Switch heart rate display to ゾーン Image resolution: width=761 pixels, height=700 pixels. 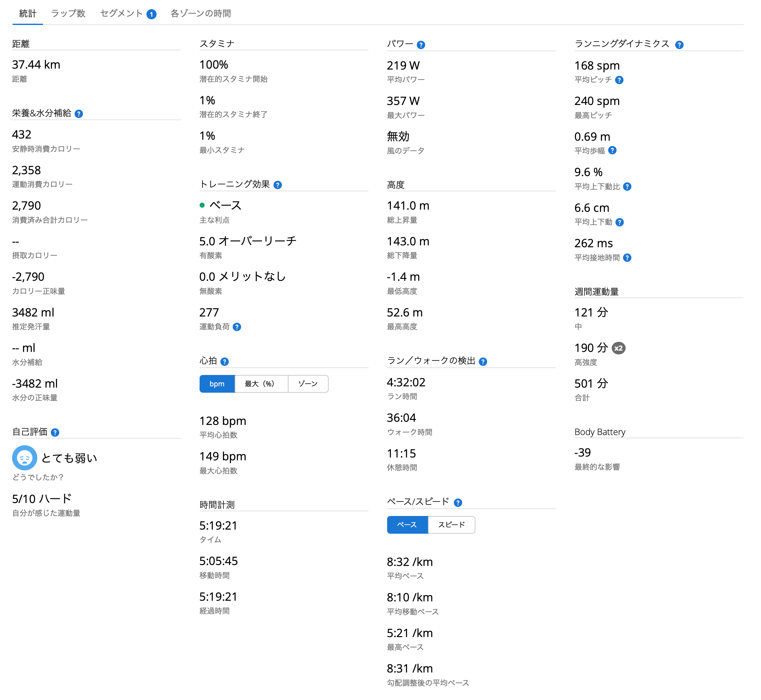tap(308, 384)
